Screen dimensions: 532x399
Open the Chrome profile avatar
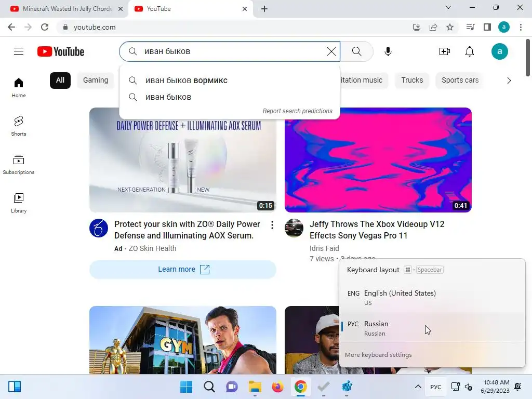tap(504, 27)
